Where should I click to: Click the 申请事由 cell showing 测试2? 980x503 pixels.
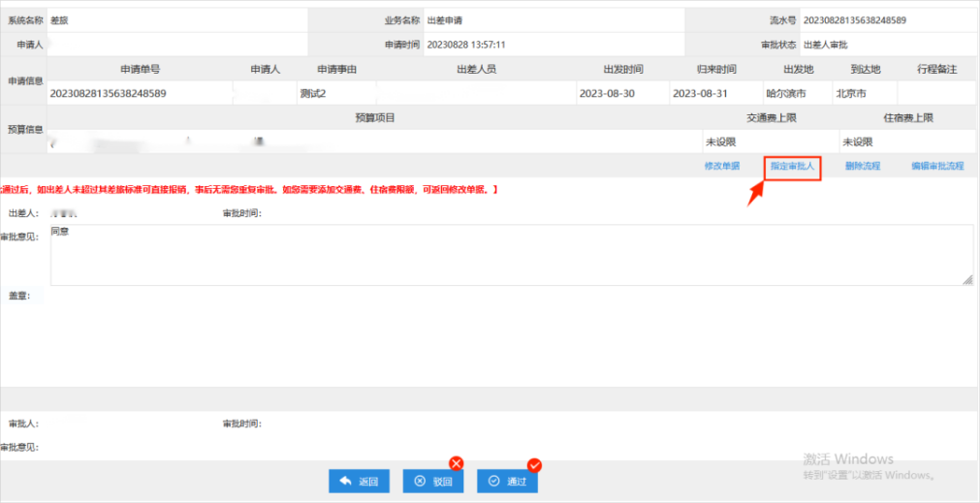pyautogui.click(x=313, y=94)
